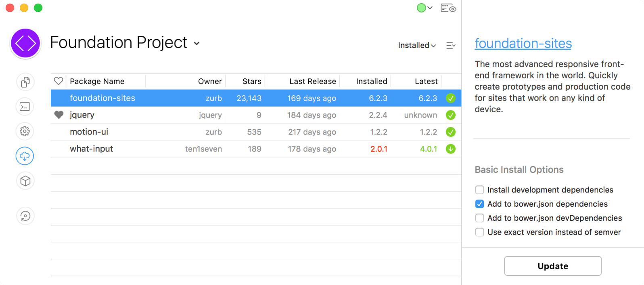Sort by Last Release column header

point(313,81)
